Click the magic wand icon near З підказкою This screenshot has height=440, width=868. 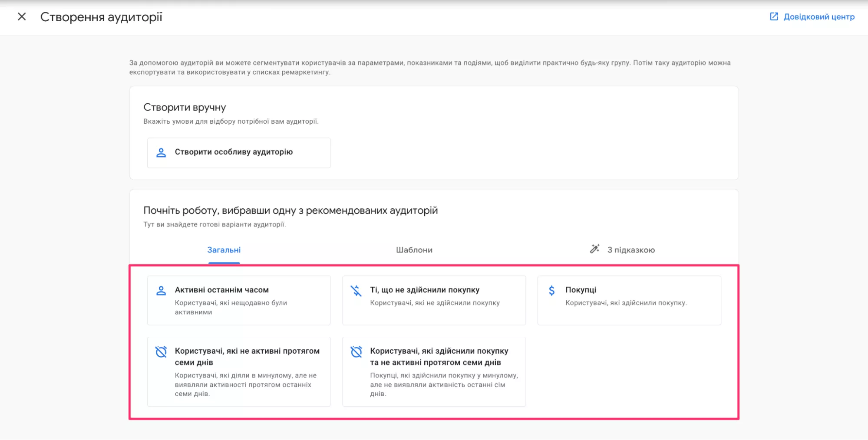click(x=594, y=249)
